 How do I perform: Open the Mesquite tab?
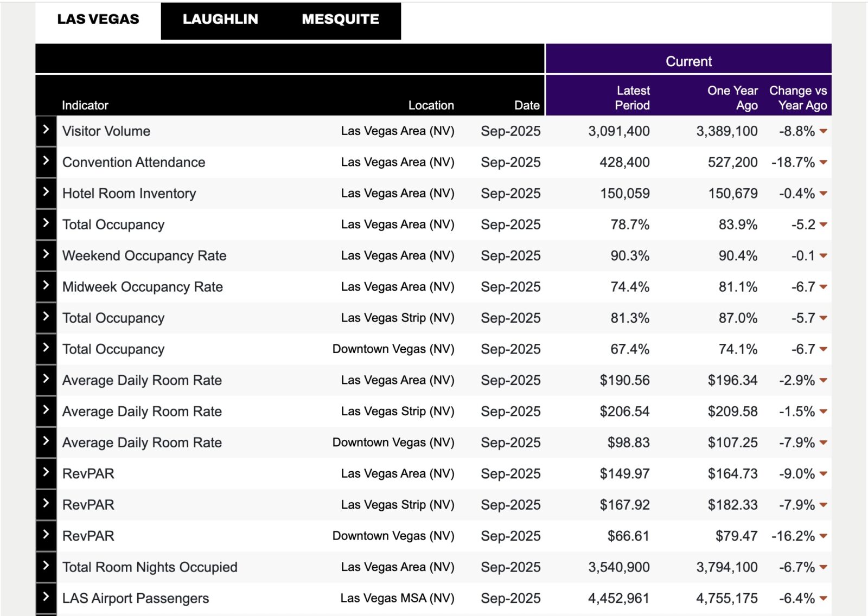340,20
